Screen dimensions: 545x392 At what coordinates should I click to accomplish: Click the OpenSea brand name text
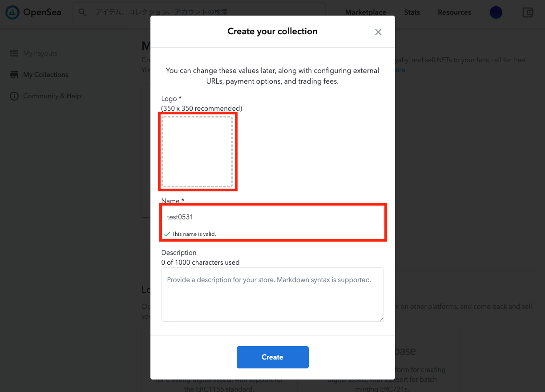coord(42,12)
